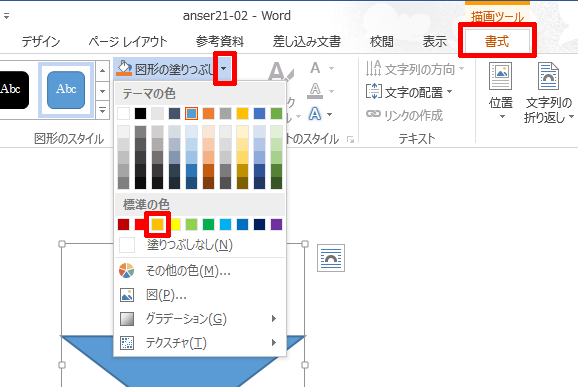Select the light green standard color
The height and width of the screenshot is (387, 578).
click(x=191, y=224)
